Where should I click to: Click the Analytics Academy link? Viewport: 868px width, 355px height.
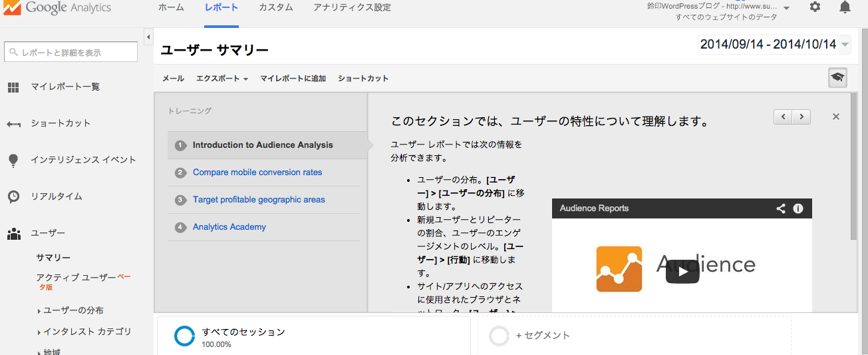229,227
